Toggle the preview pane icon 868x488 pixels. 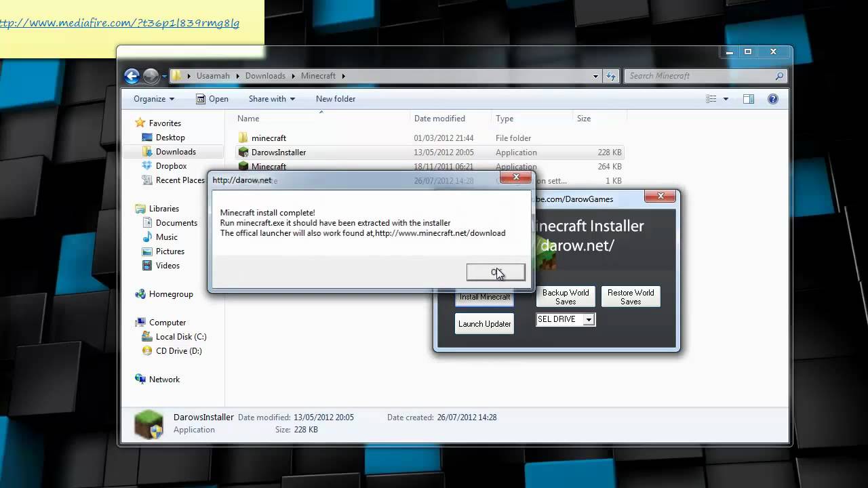click(749, 99)
